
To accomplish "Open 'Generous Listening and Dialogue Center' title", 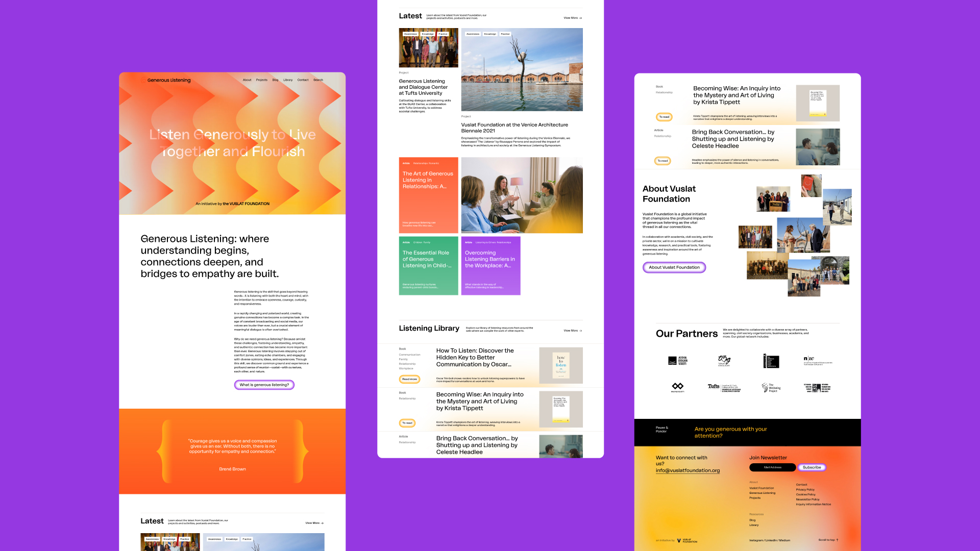I will click(423, 87).
